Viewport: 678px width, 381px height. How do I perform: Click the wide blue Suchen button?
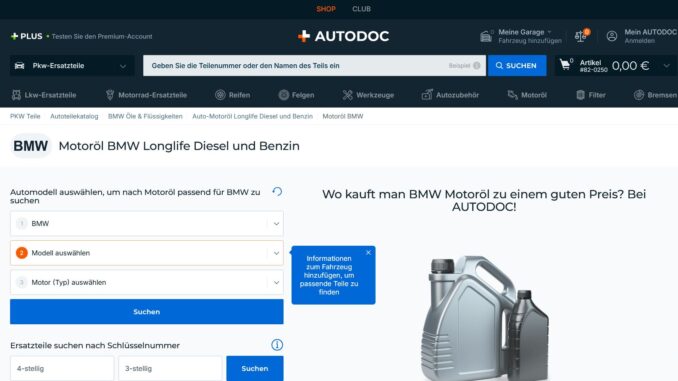[147, 311]
